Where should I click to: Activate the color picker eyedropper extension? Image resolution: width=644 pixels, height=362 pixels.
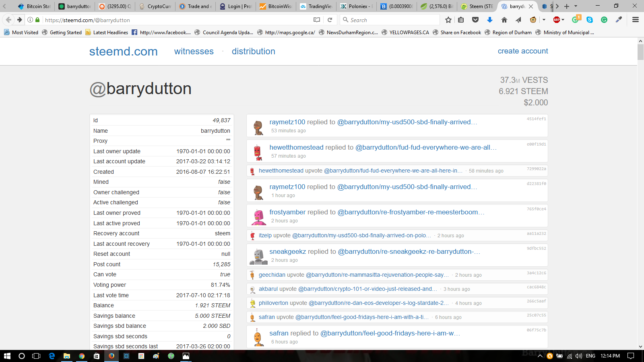pyautogui.click(x=619, y=20)
